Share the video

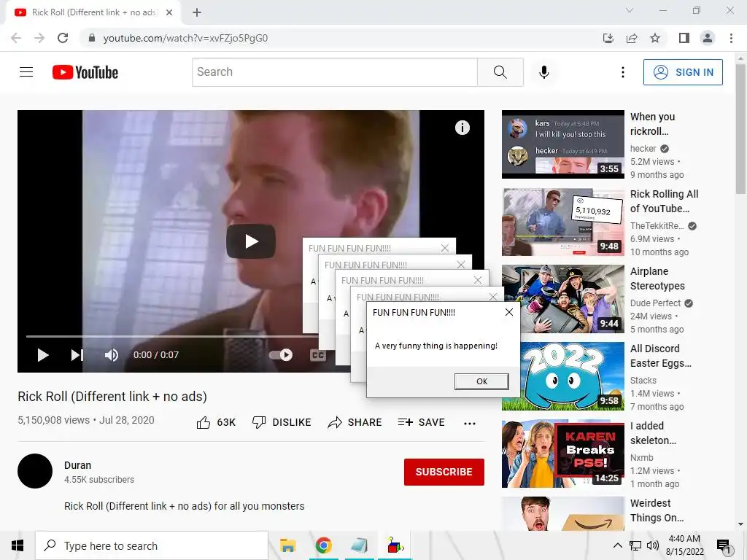tap(355, 422)
